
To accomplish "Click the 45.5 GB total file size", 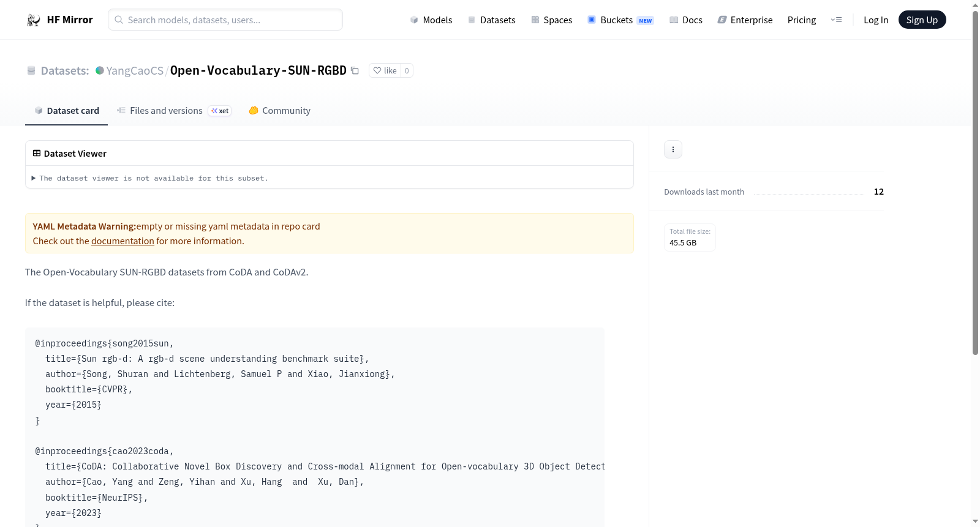I will click(x=683, y=243).
